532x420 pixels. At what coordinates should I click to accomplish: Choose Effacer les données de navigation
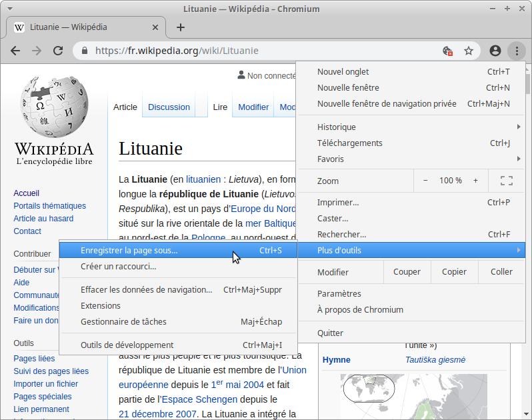[146, 290]
